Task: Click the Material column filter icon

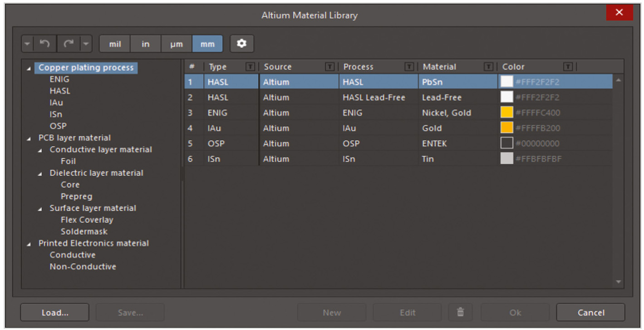Action: pyautogui.click(x=489, y=67)
